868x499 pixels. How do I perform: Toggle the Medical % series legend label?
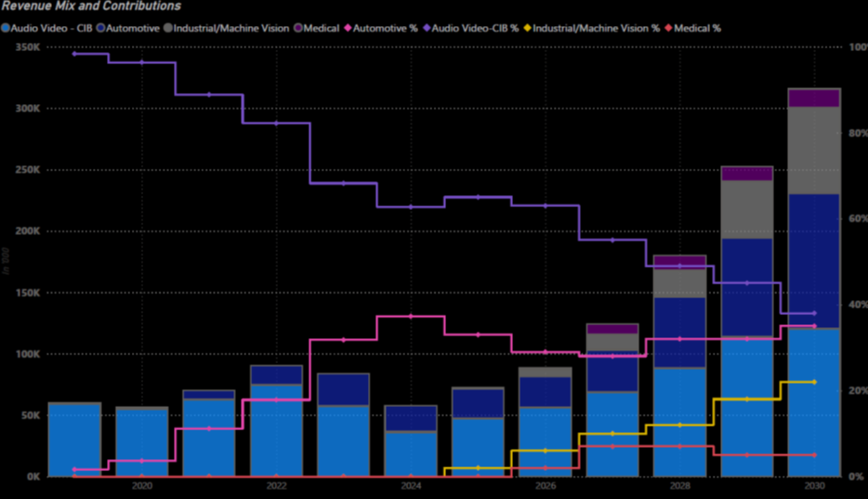697,28
